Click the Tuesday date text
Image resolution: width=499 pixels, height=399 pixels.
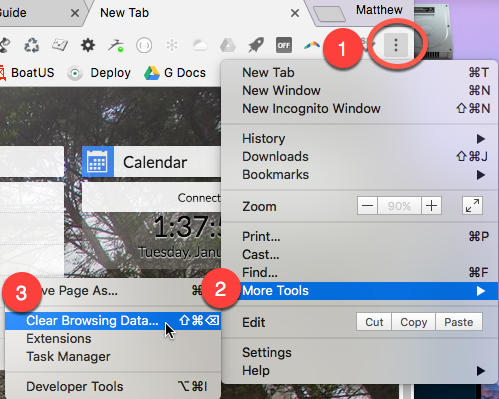[179, 252]
